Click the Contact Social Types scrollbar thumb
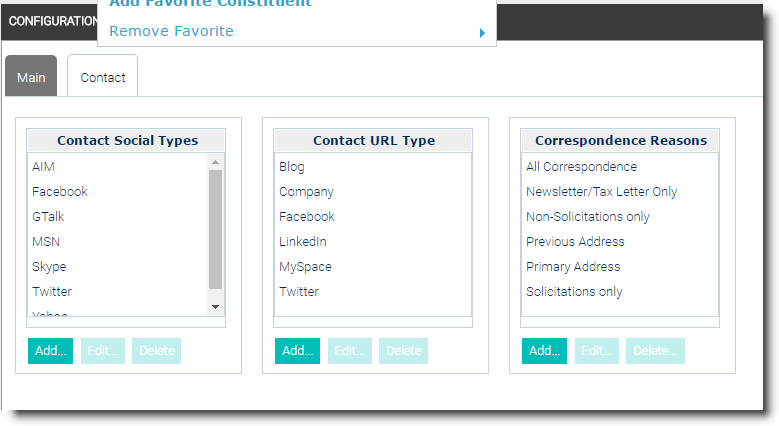 pos(215,229)
